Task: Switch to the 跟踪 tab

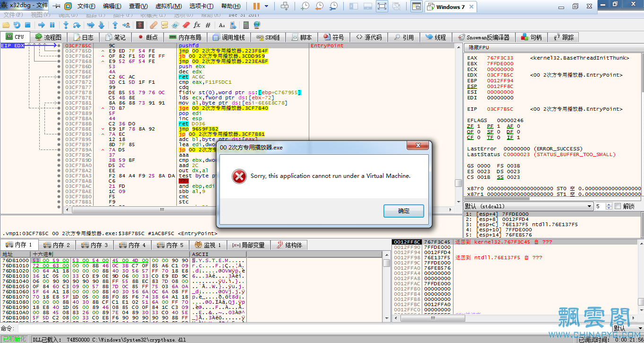Action: tap(564, 37)
